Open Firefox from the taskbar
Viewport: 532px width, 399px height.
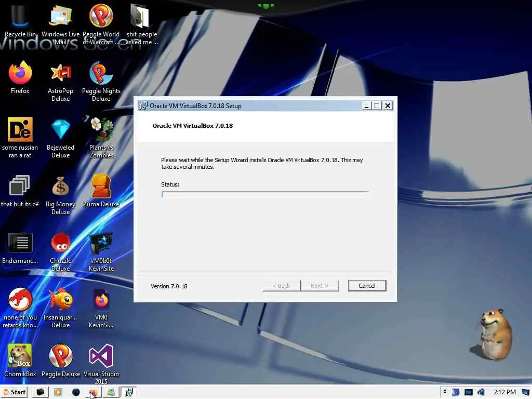click(93, 393)
